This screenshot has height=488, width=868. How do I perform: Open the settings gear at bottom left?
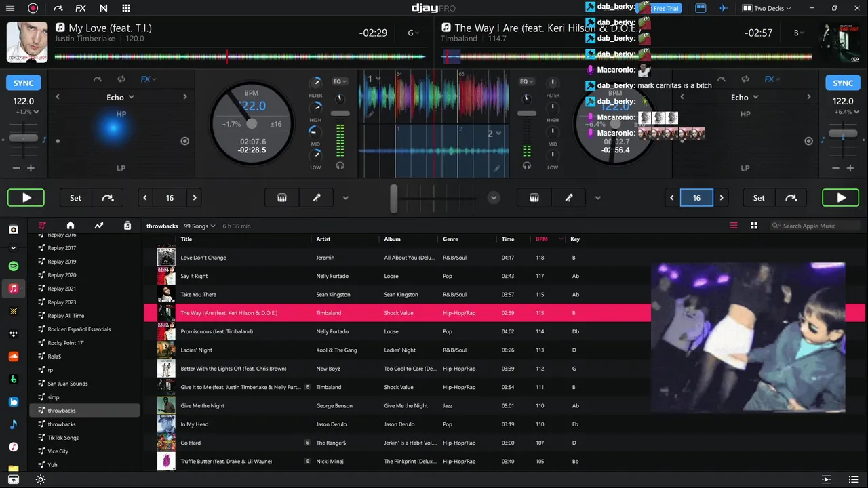tap(41, 480)
